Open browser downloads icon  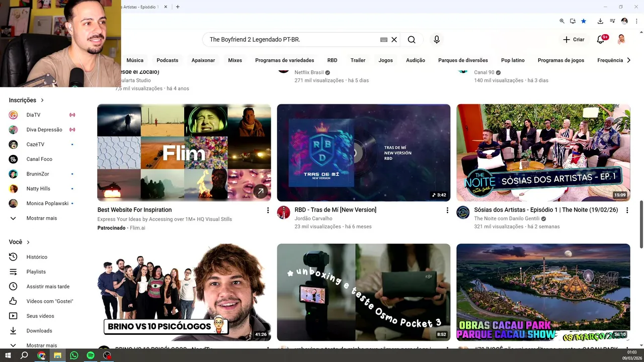(600, 21)
